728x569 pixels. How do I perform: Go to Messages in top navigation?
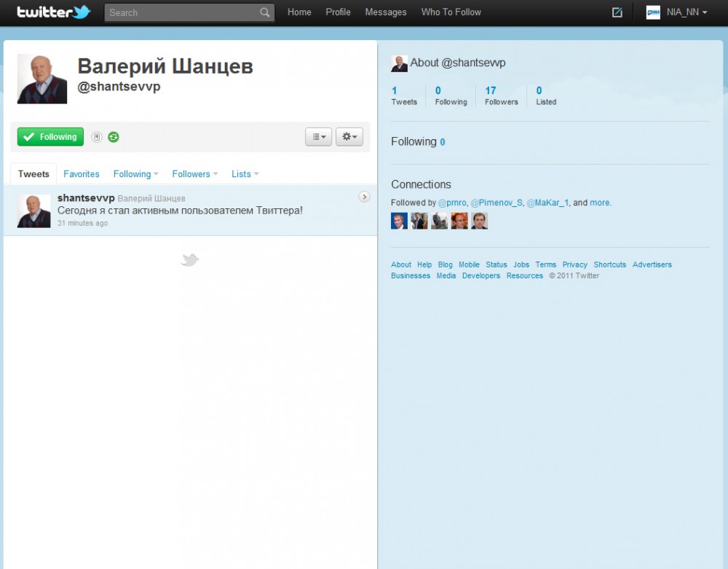[386, 12]
